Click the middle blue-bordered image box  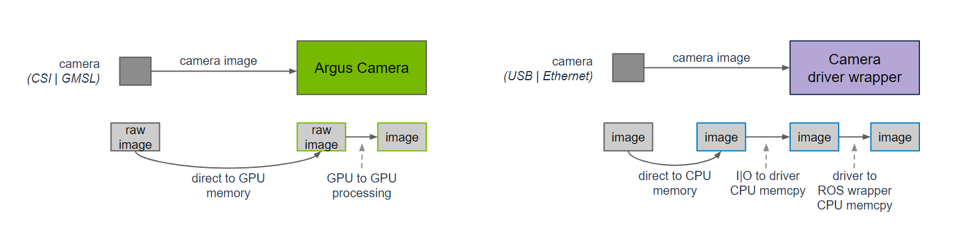coord(814,137)
